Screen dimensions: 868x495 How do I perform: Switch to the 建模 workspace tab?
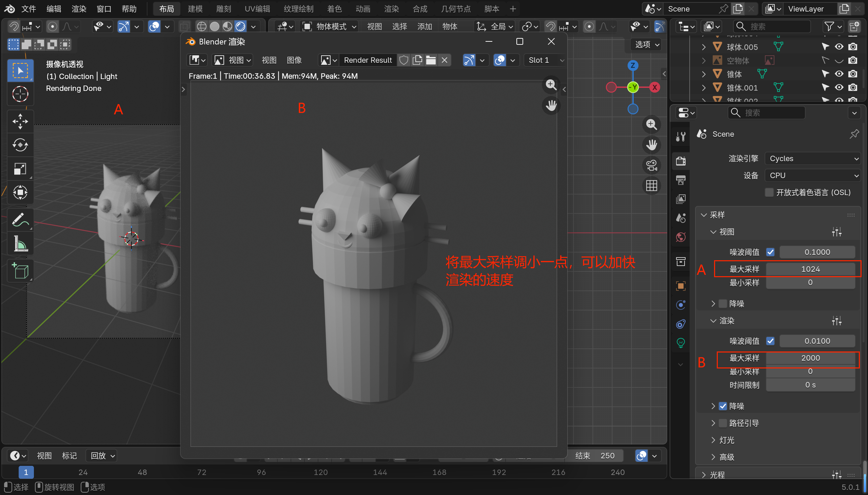[x=195, y=9]
